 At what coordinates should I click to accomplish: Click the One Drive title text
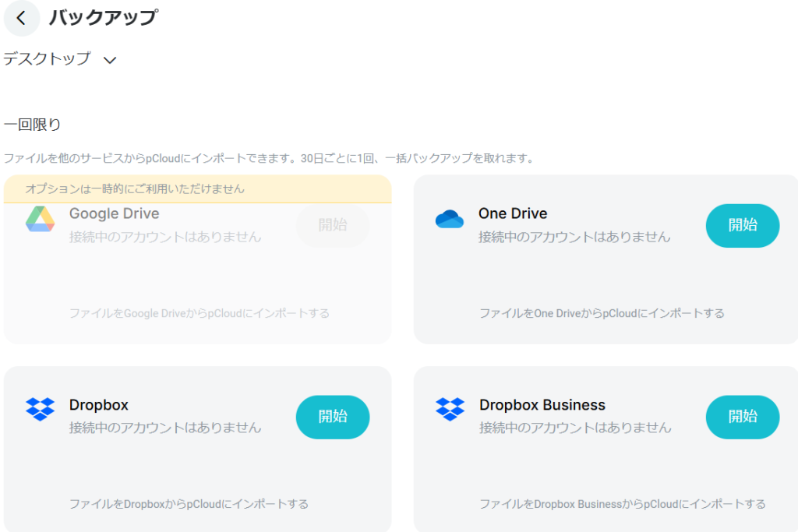point(513,213)
